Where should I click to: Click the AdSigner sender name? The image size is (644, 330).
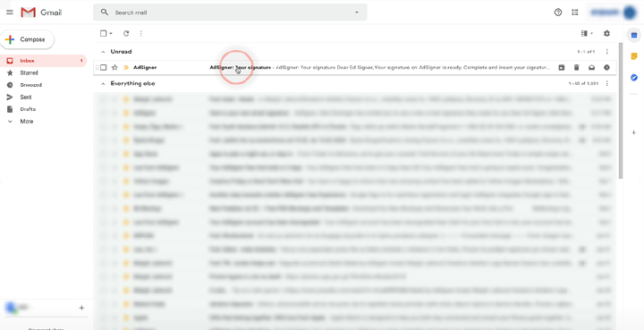145,67
